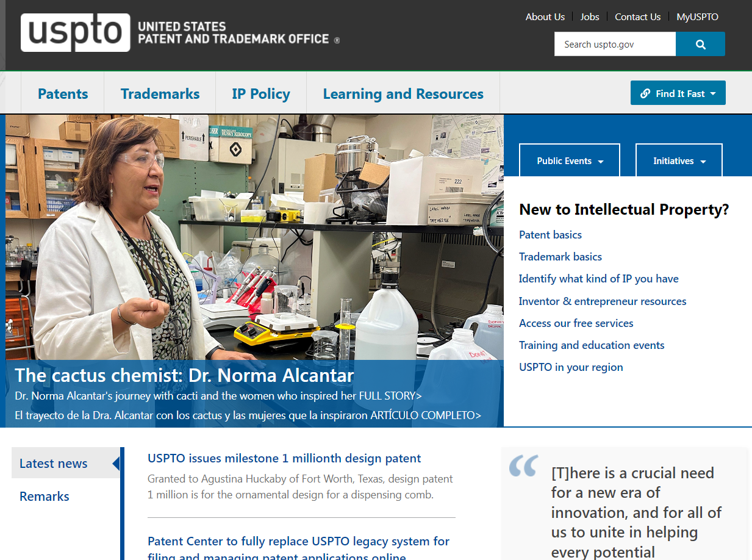
Task: Click the chain link icon on Find It Fast
Action: (645, 93)
